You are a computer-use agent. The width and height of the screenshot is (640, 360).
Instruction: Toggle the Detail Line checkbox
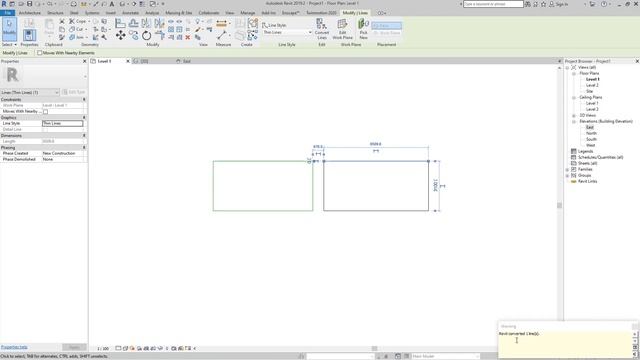tap(45, 129)
